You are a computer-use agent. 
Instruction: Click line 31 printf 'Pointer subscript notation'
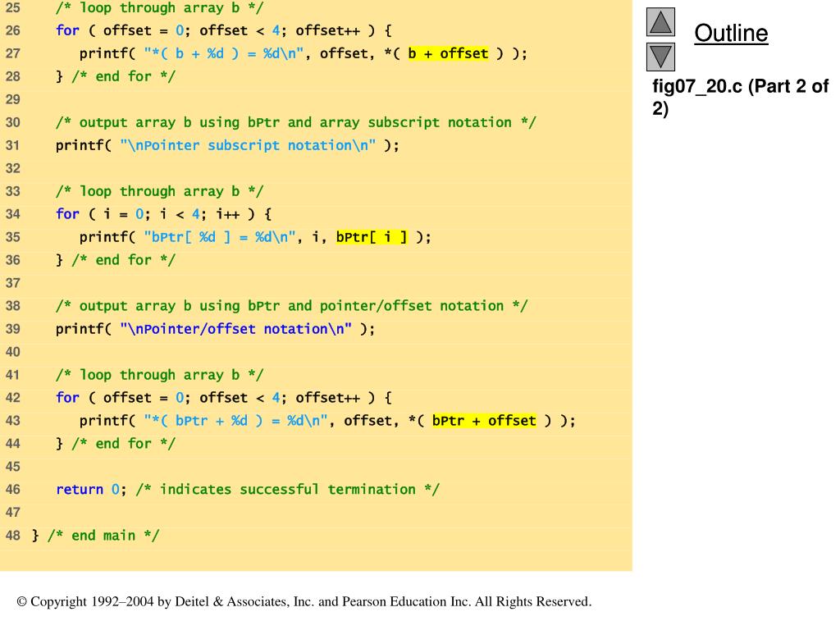coord(227,145)
